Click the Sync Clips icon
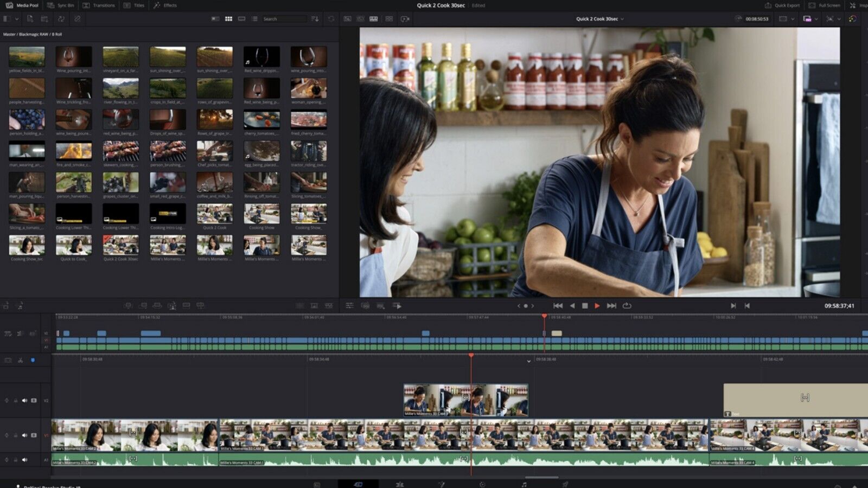Image resolution: width=868 pixels, height=488 pixels. click(61, 18)
